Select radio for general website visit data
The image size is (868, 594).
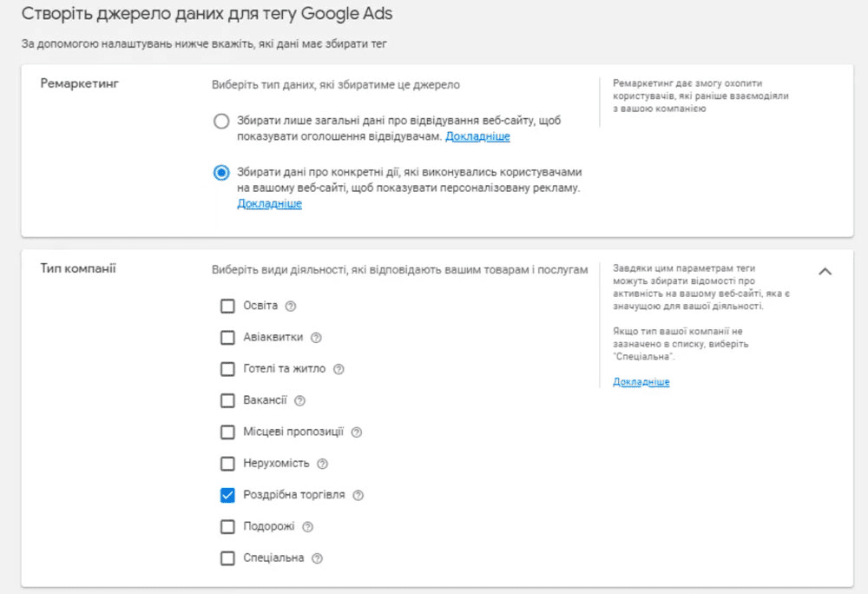pyautogui.click(x=221, y=122)
